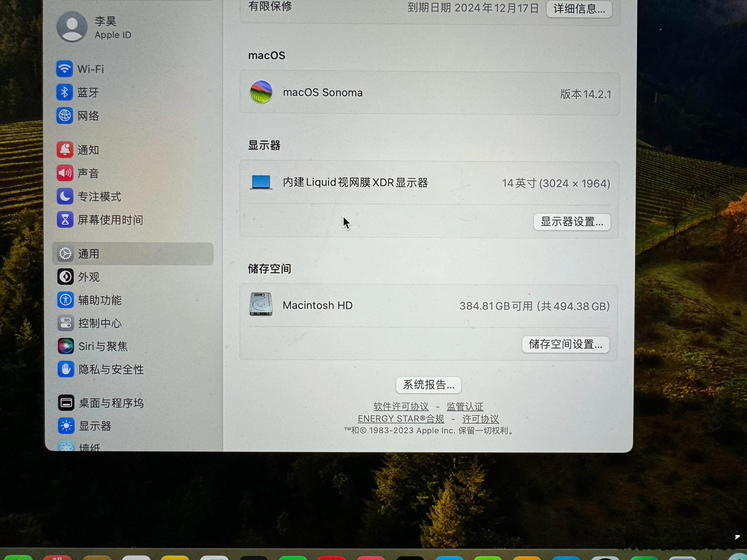Click the Macintosh HD label

[318, 305]
